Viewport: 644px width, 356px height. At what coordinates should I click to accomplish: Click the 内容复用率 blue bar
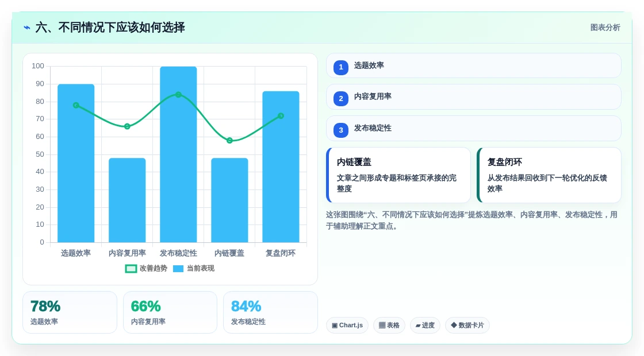127,200
